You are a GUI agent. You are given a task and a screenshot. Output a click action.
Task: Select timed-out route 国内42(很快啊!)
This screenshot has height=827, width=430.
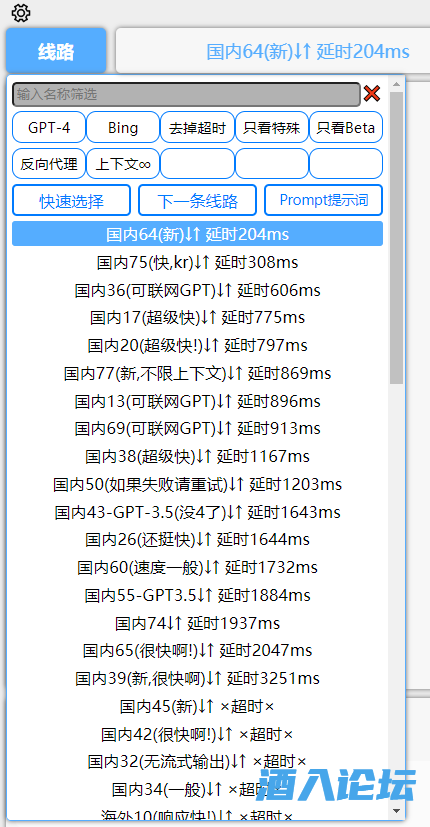pyautogui.click(x=197, y=734)
